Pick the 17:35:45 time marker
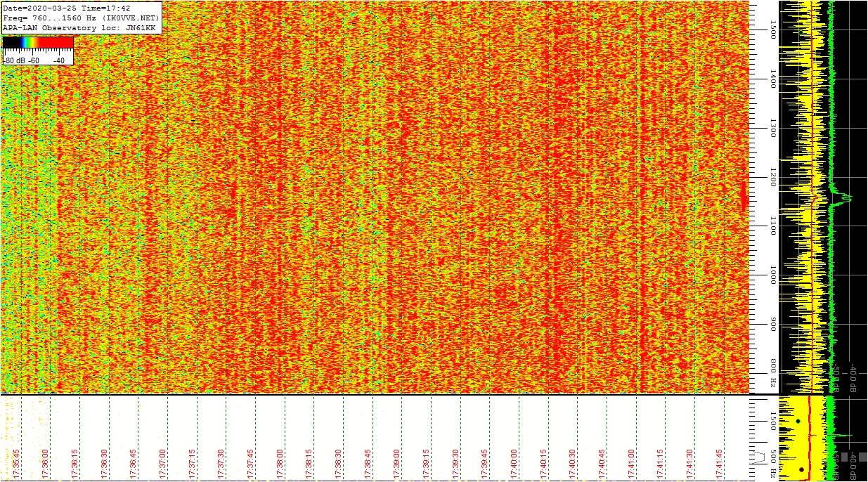 click(x=15, y=463)
